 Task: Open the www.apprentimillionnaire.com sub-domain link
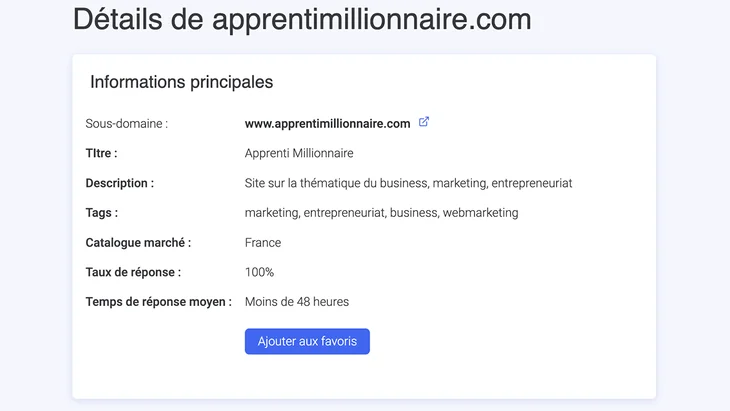tap(327, 124)
